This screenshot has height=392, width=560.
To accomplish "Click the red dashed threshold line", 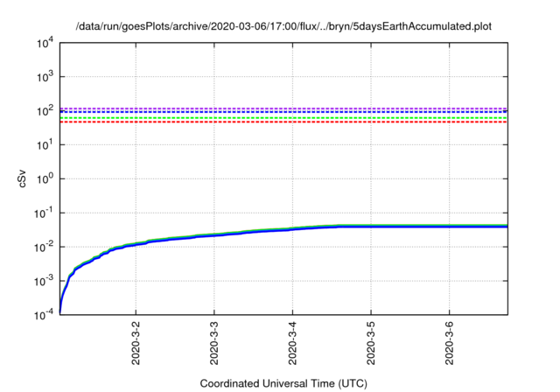I will pyautogui.click(x=283, y=122).
